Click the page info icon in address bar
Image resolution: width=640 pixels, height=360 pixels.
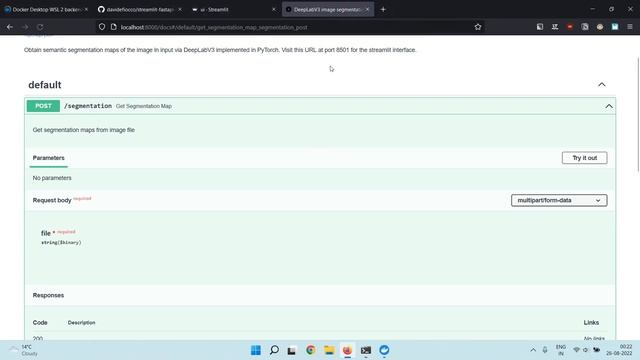click(113, 27)
